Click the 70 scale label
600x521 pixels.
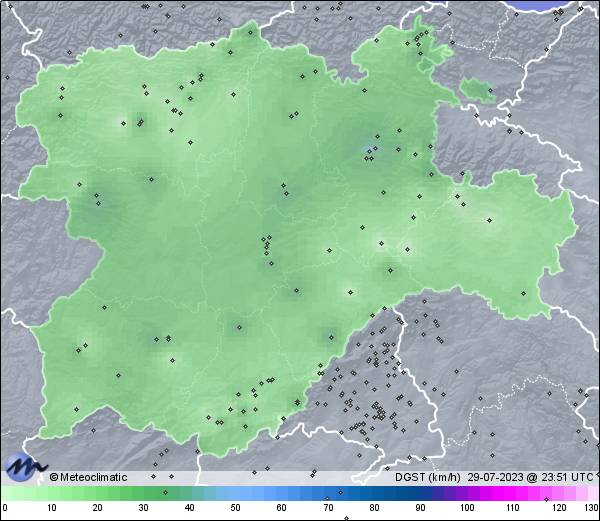(328, 508)
